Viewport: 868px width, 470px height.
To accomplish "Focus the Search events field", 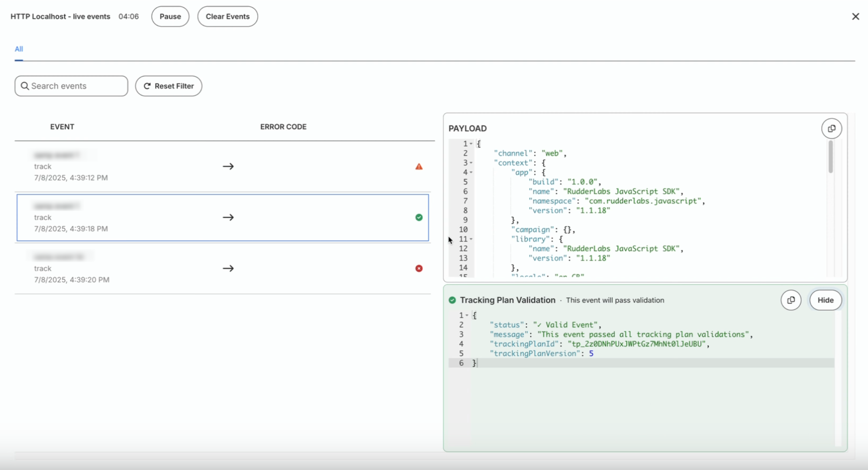I will coord(71,86).
